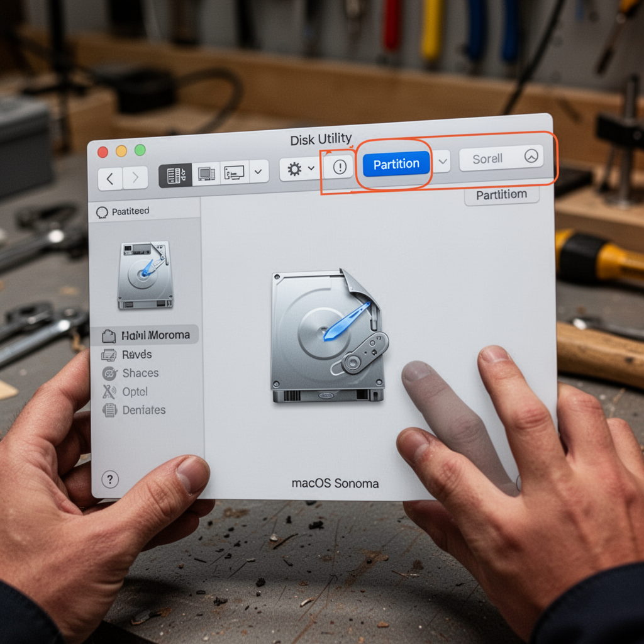This screenshot has width=644, height=644.
Task: Select the Shaces sidebar item
Action: click(140, 373)
